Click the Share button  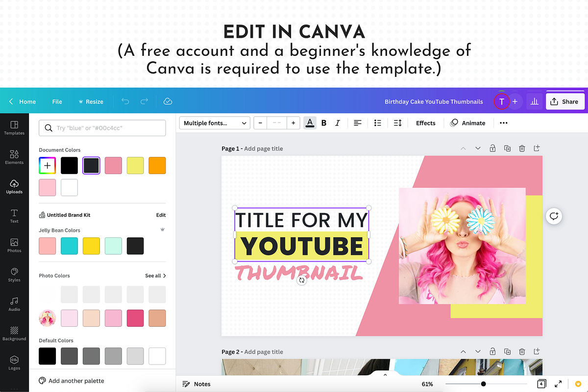pos(565,101)
